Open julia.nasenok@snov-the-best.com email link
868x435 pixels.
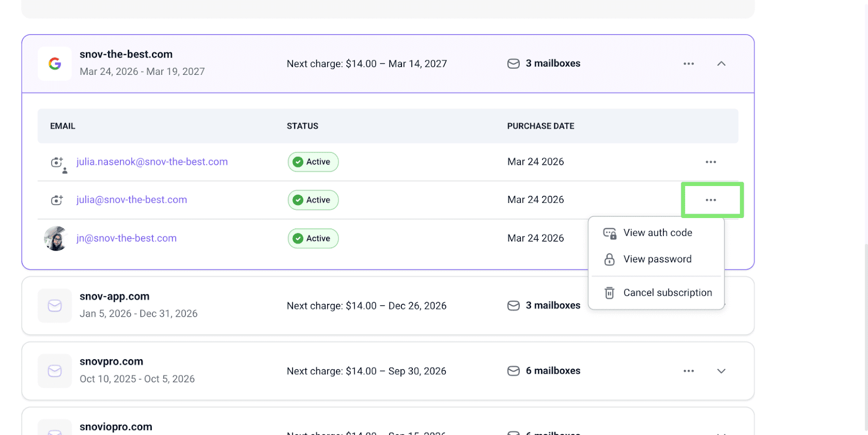pos(152,162)
